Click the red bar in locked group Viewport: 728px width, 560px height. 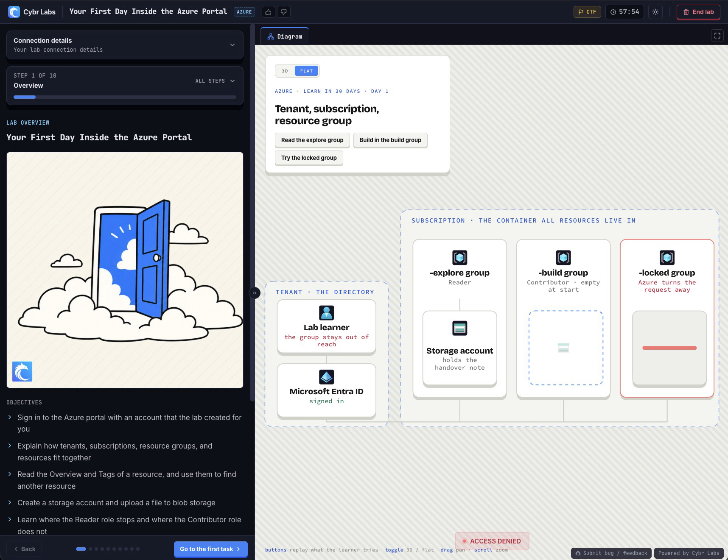tap(669, 348)
